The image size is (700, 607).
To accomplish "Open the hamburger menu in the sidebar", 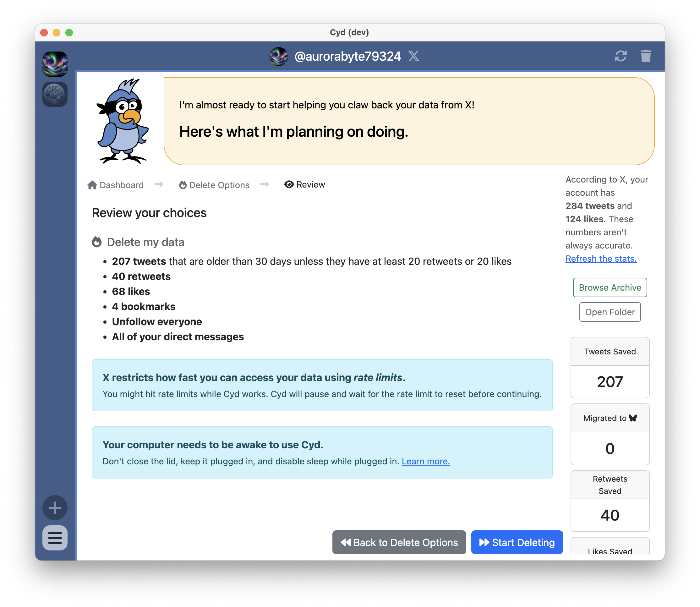I will [x=55, y=538].
